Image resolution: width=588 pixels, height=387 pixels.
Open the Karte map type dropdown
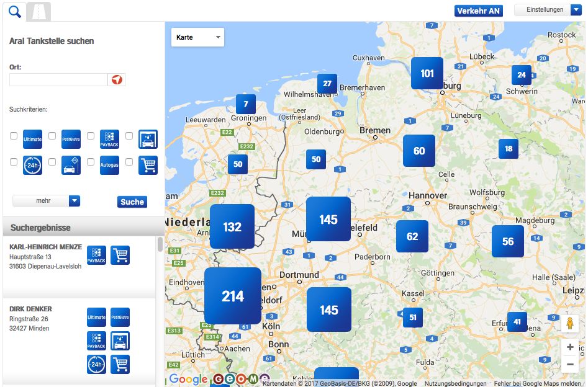point(197,37)
